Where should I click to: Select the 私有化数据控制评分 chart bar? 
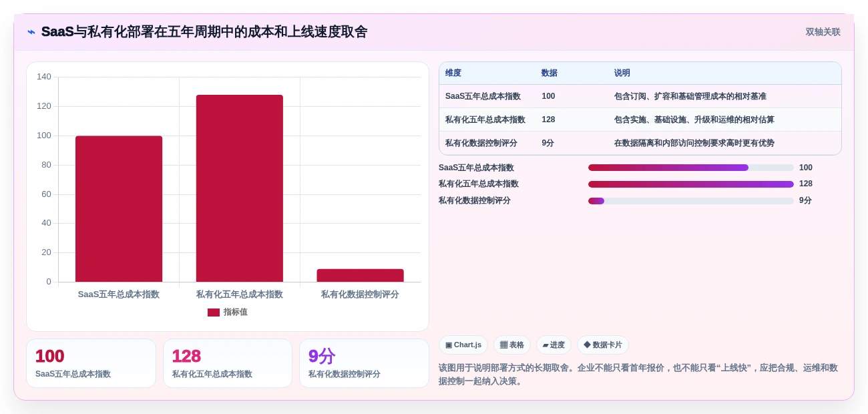coord(361,275)
